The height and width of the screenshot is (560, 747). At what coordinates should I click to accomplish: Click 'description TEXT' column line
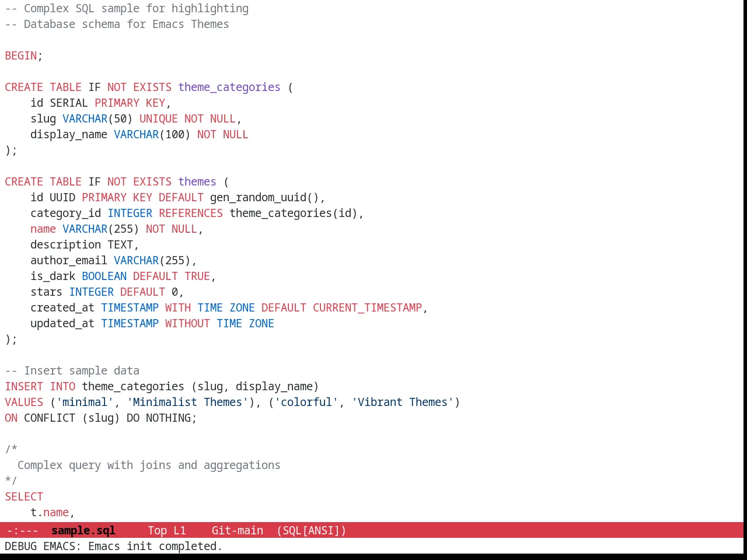pyautogui.click(x=85, y=244)
